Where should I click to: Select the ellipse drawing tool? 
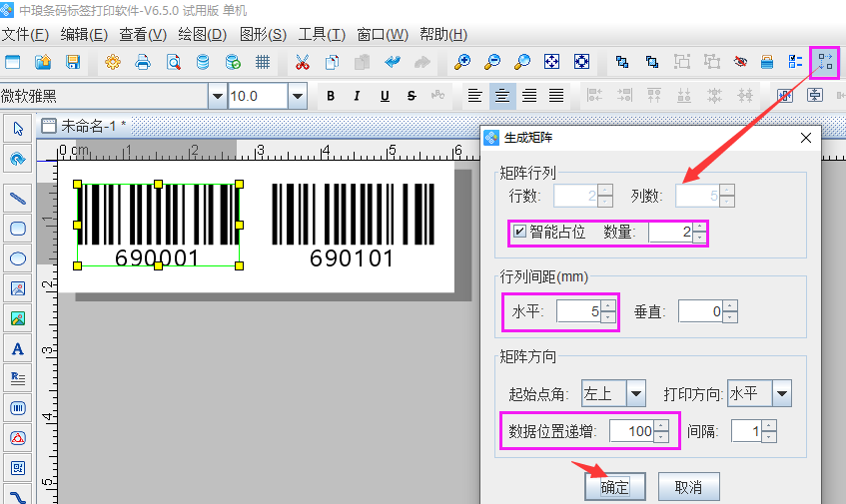coord(18,258)
